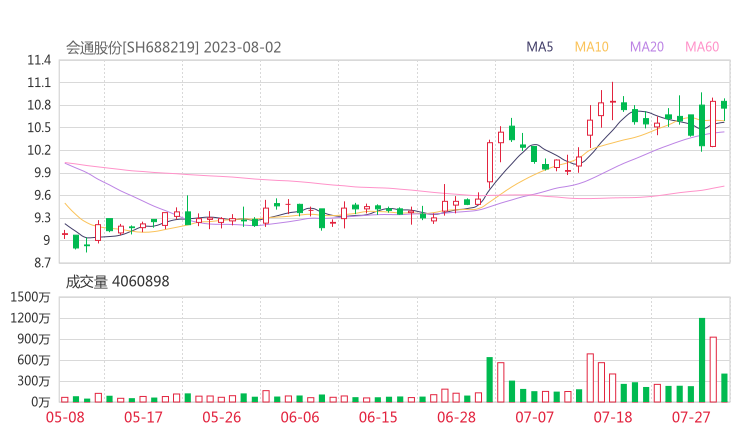Screen dimensions: 740x440
Task: Click the 07-27 date axis label
Action: click(691, 417)
